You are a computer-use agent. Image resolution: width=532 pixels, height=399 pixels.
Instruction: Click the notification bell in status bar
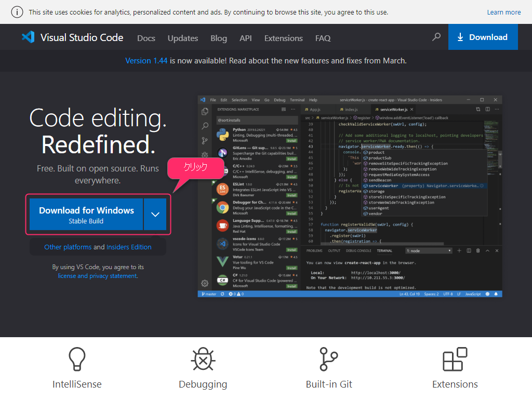click(496, 294)
